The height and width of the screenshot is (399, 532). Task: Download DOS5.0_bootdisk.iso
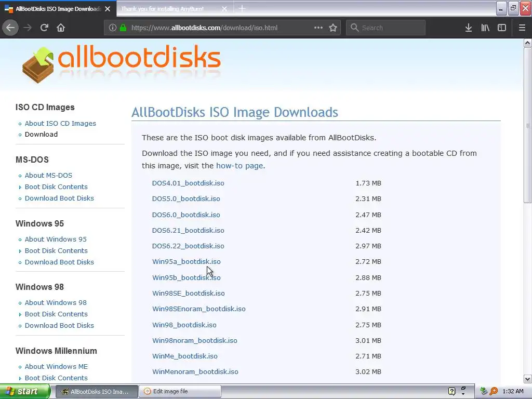[186, 199]
